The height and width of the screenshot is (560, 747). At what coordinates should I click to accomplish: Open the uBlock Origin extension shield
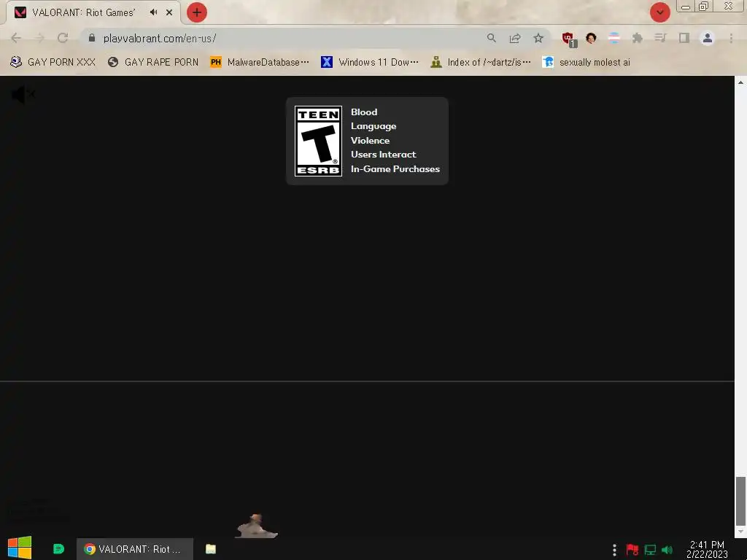point(568,39)
